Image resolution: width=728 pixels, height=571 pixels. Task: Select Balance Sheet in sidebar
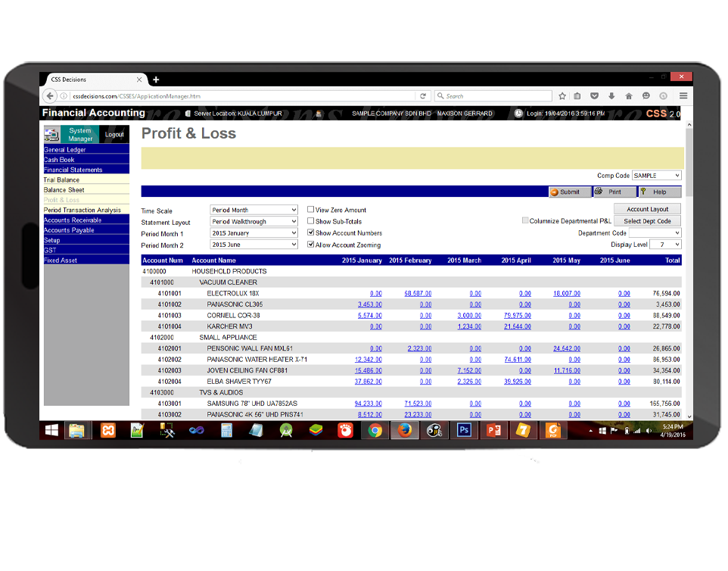click(86, 189)
